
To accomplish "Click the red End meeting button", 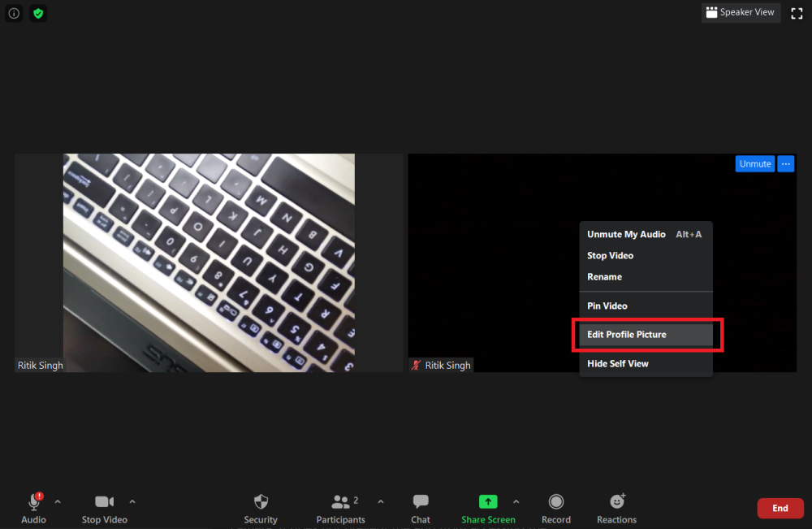I will (780, 509).
